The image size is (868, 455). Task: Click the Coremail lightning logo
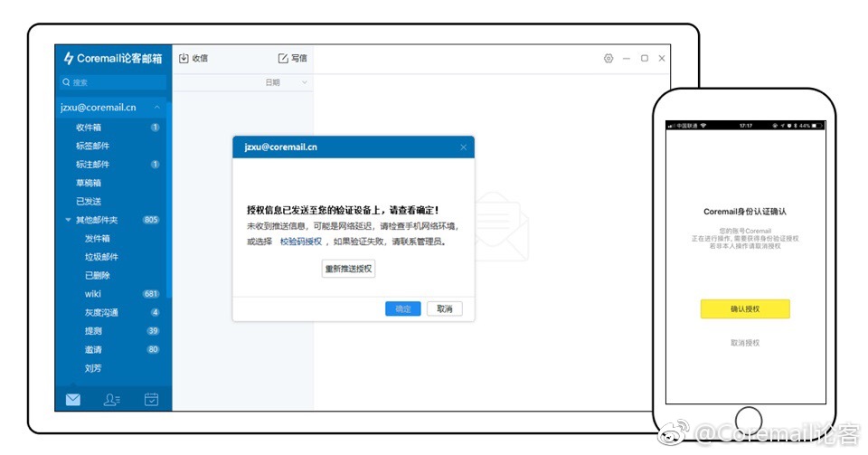point(69,58)
